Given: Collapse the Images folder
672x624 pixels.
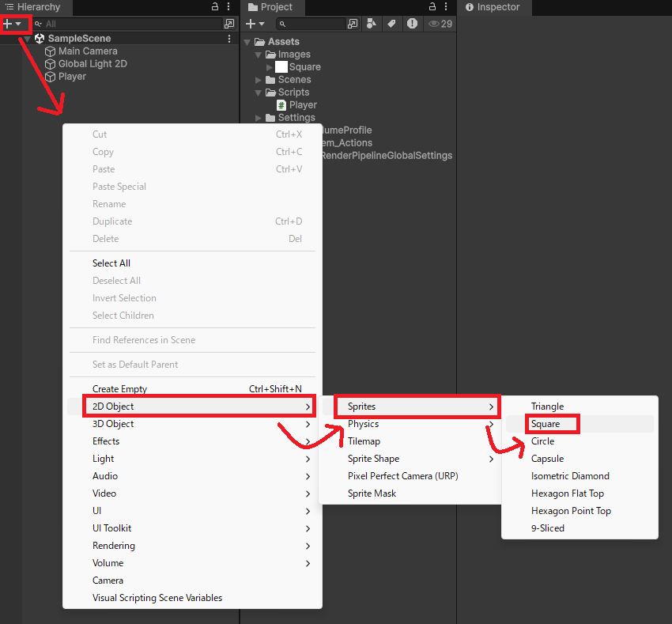Looking at the screenshot, I should click(259, 55).
